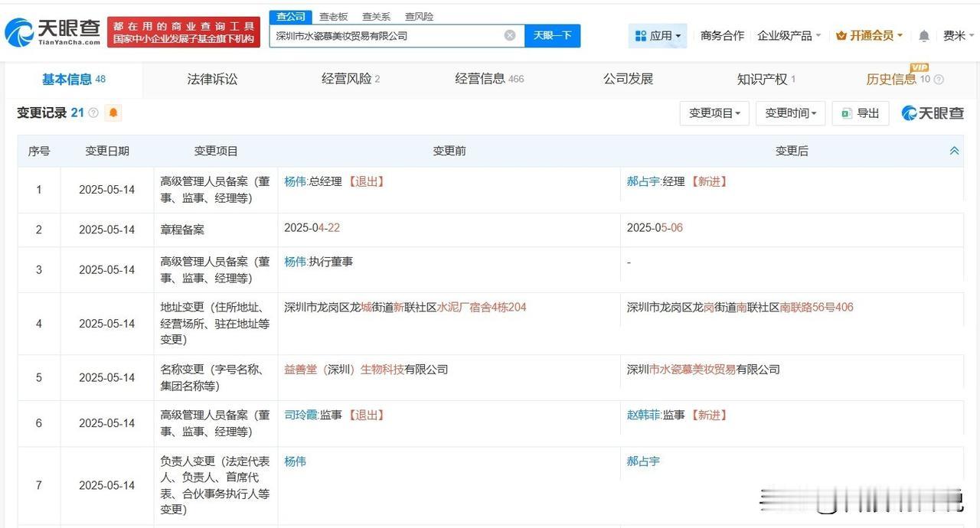Click the 天眼一下 search button
This screenshot has height=528, width=980.
tap(552, 35)
